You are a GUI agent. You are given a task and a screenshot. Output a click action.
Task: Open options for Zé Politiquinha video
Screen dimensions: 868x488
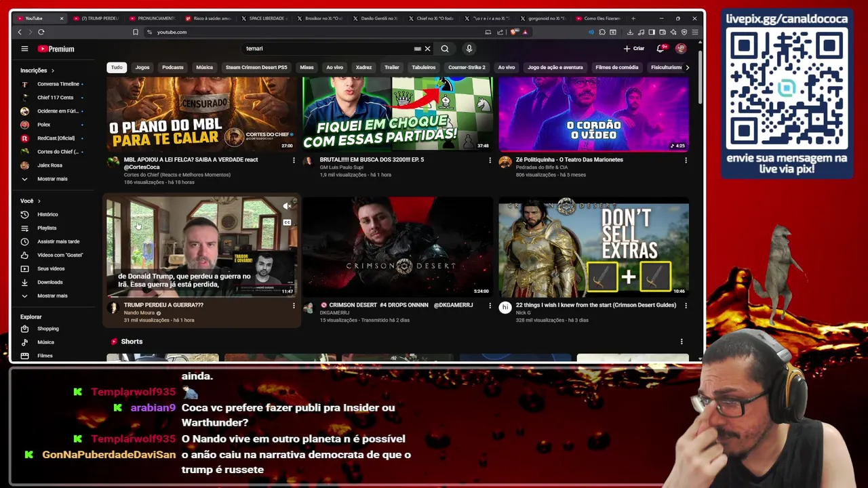686,160
